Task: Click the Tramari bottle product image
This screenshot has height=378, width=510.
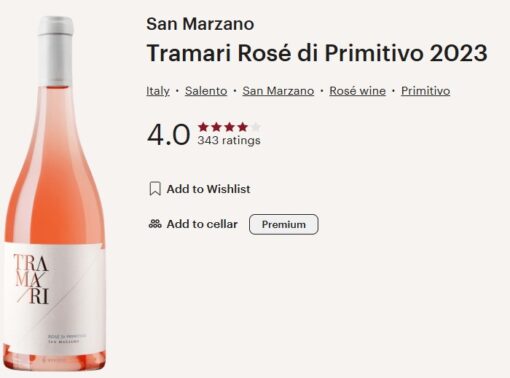Action: [x=54, y=193]
